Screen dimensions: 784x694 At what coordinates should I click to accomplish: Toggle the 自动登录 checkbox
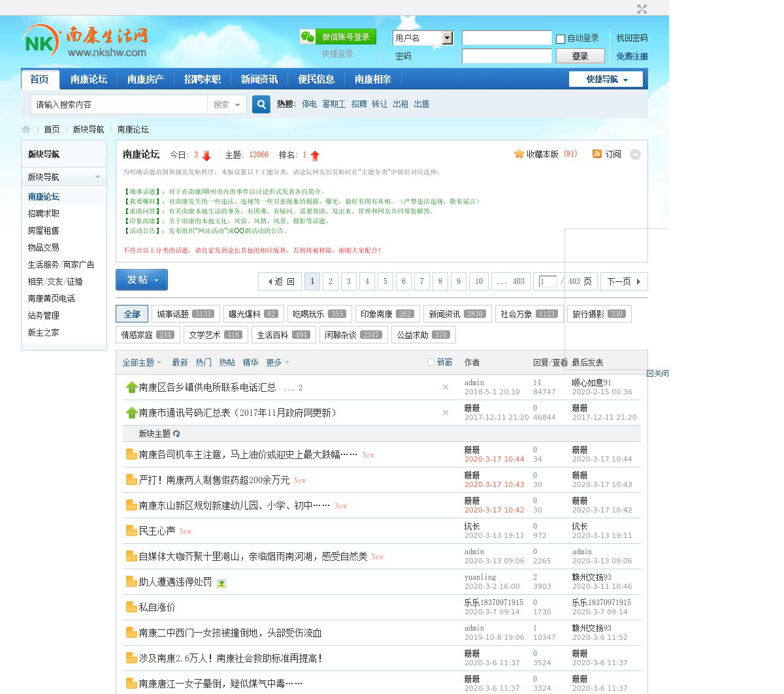pos(561,39)
